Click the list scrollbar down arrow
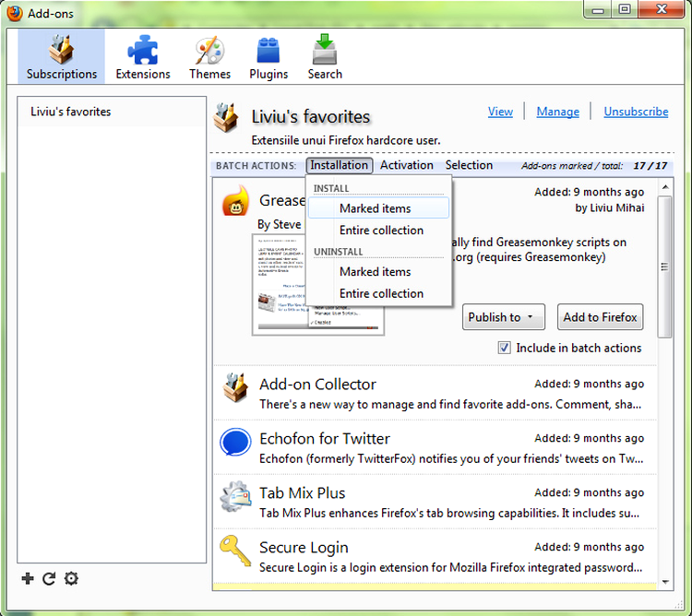692x616 pixels. 665,582
